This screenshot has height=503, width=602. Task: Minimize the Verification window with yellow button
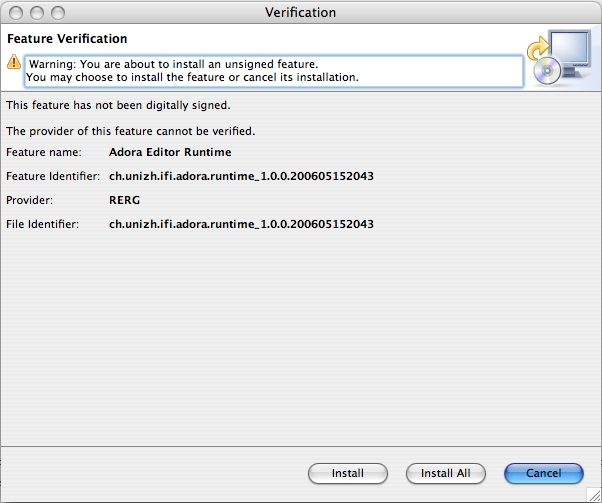click(x=36, y=12)
